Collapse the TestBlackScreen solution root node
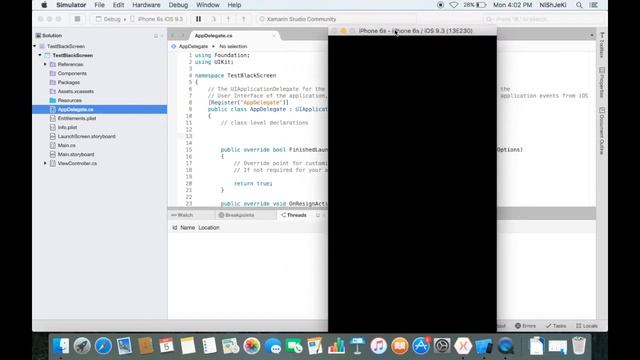 35,46
